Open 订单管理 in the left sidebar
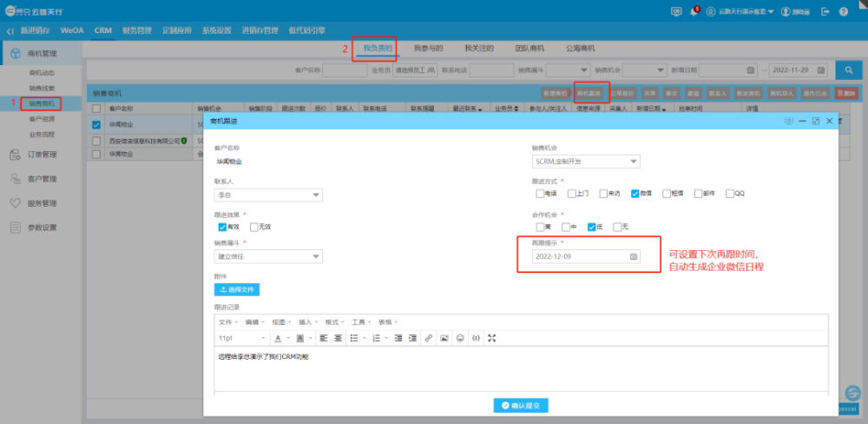The height and width of the screenshot is (424, 868). click(42, 155)
